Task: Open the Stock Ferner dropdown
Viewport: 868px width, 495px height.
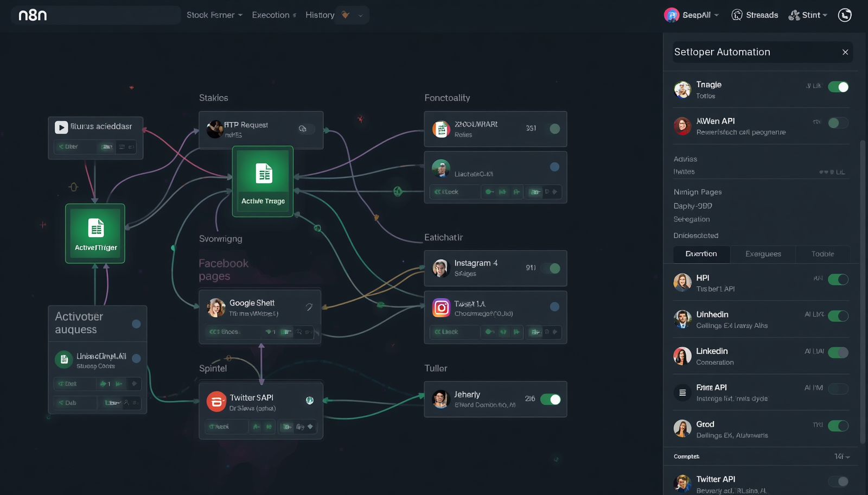Action: 214,15
